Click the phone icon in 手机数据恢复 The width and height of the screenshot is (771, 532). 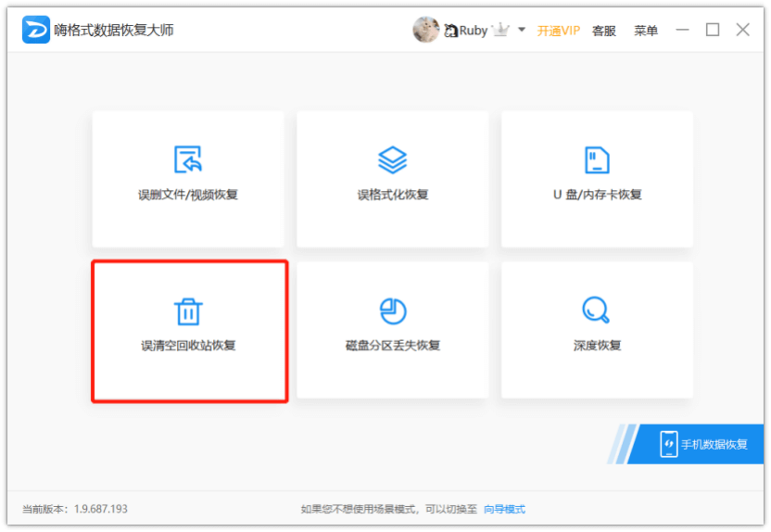click(x=669, y=444)
